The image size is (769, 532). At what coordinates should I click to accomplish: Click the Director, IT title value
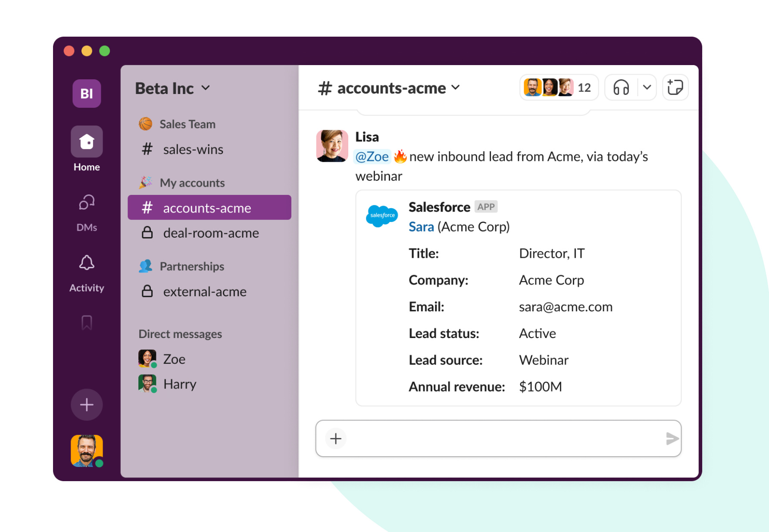552,253
